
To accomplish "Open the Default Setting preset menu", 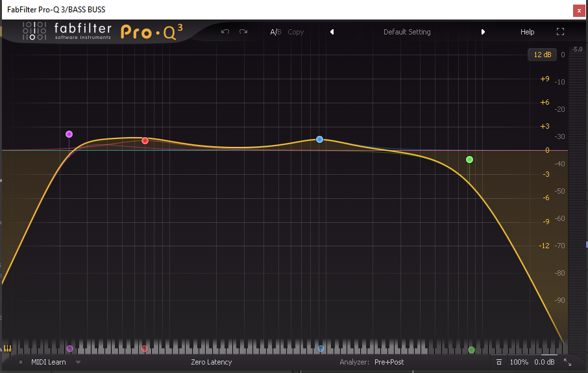I will click(407, 32).
